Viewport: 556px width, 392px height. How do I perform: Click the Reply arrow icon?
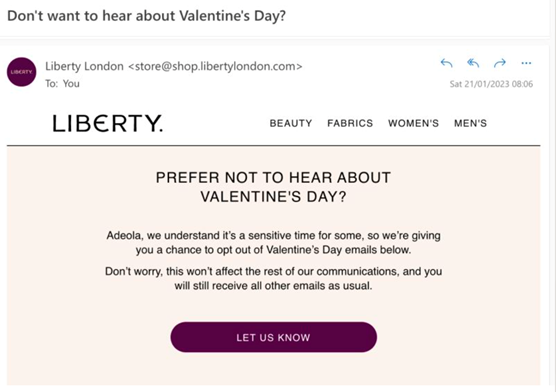pyautogui.click(x=446, y=63)
